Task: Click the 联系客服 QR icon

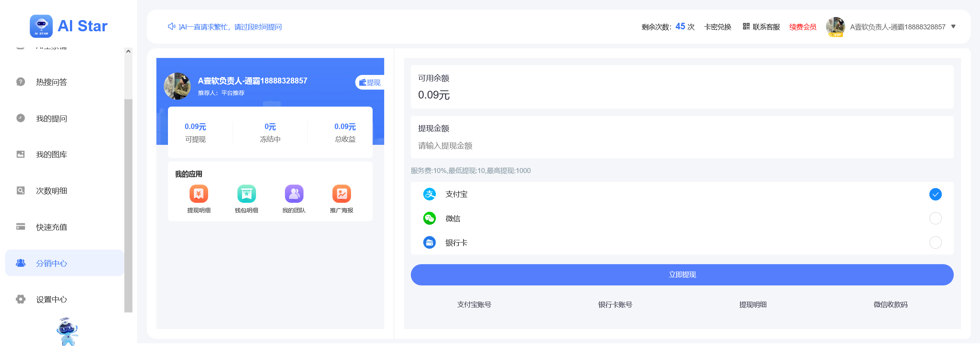Action: pyautogui.click(x=746, y=27)
